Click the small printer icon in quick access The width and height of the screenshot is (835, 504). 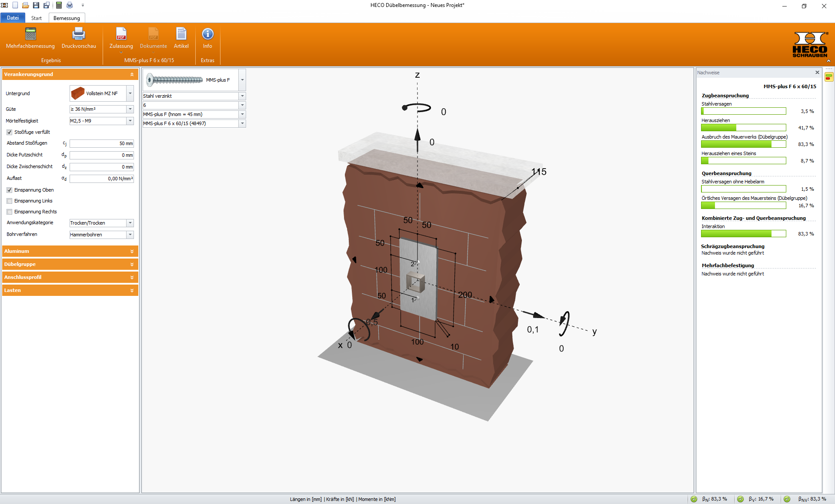[x=70, y=5]
